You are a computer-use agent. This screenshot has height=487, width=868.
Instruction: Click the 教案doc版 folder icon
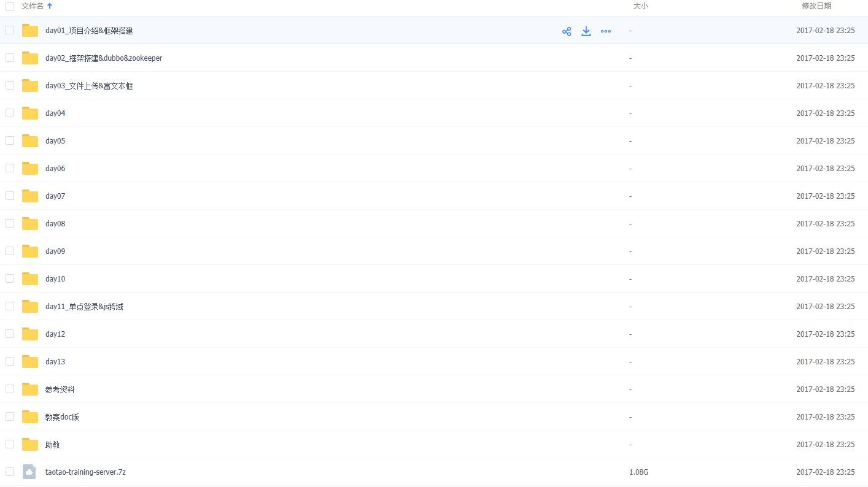click(30, 417)
